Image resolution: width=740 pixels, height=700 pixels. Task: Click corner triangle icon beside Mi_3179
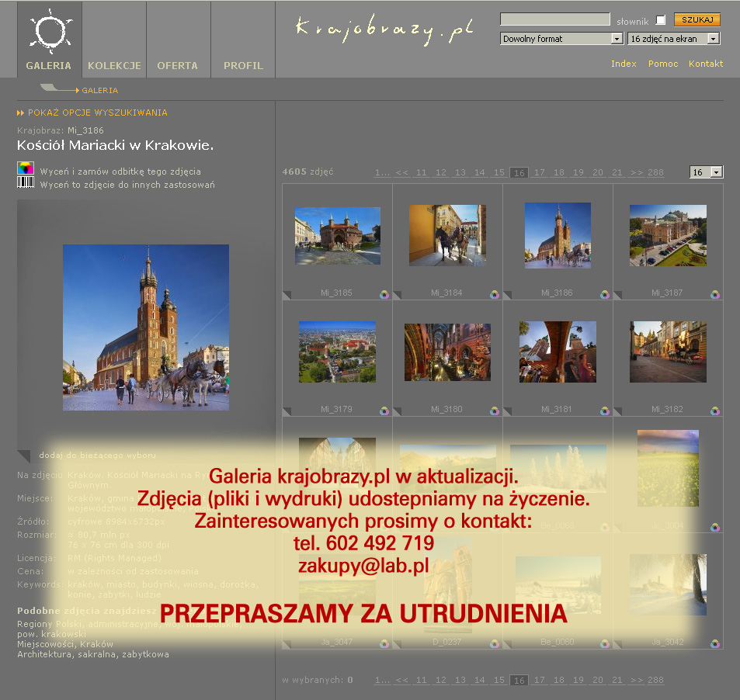tap(287, 411)
